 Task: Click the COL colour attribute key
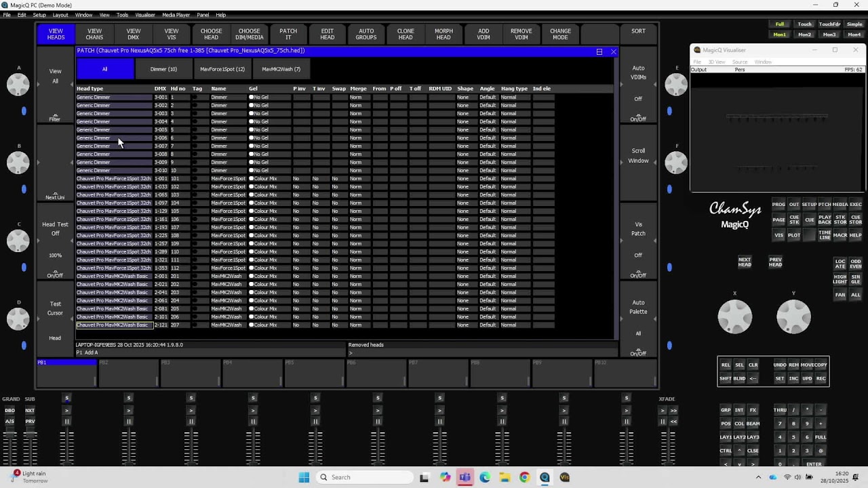point(739,424)
